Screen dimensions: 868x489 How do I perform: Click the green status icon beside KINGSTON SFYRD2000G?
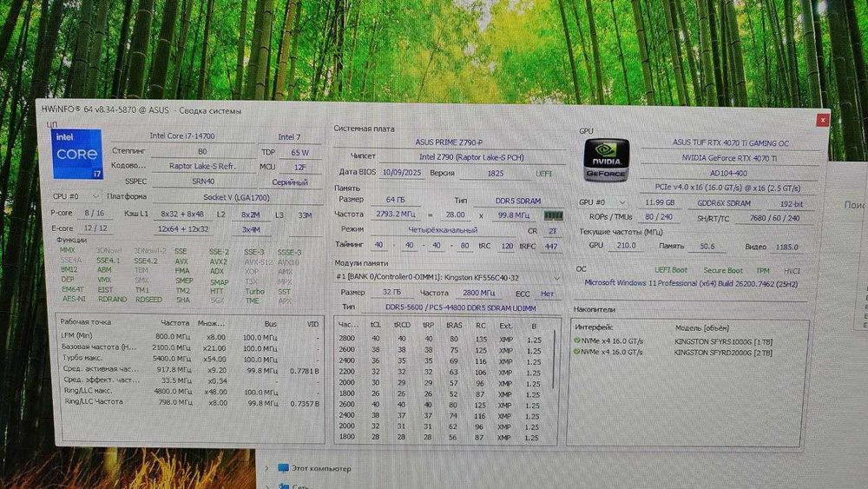coord(577,352)
